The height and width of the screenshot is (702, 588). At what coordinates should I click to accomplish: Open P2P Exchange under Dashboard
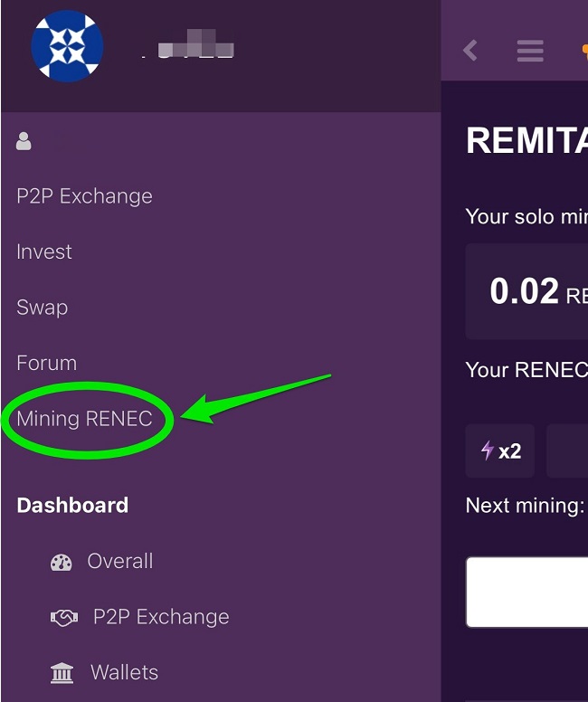pos(161,618)
